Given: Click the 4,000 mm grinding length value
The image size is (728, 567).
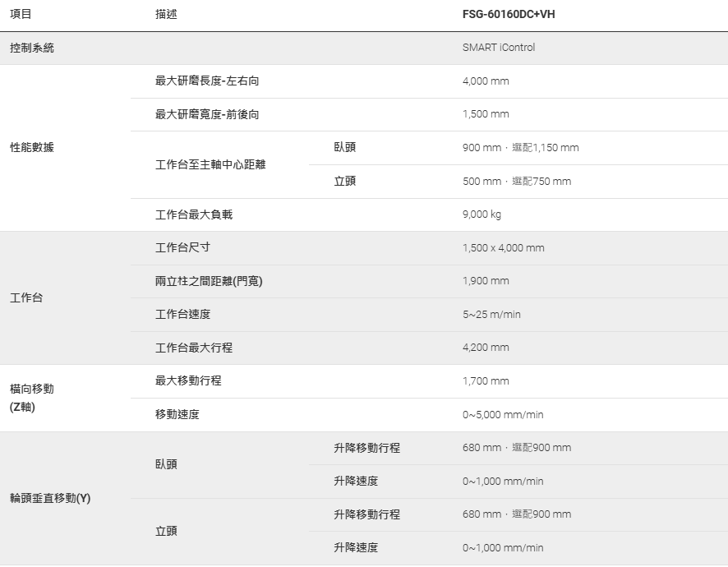Looking at the screenshot, I should pyautogui.click(x=486, y=81).
